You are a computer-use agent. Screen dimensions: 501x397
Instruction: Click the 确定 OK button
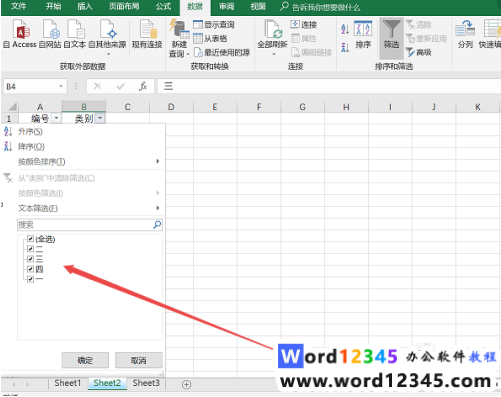pyautogui.click(x=85, y=360)
